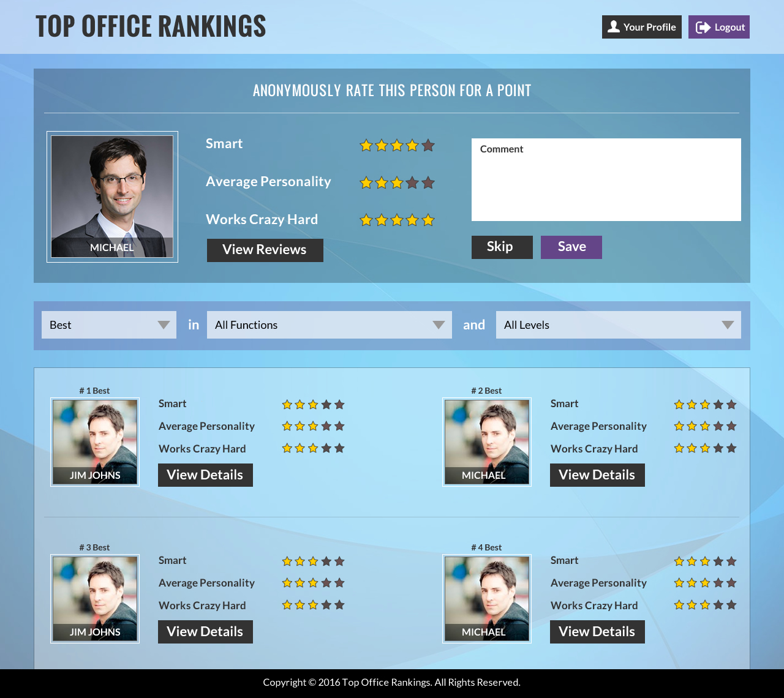784x698 pixels.
Task: Click #2 Best Michael photo
Action: [x=487, y=442]
